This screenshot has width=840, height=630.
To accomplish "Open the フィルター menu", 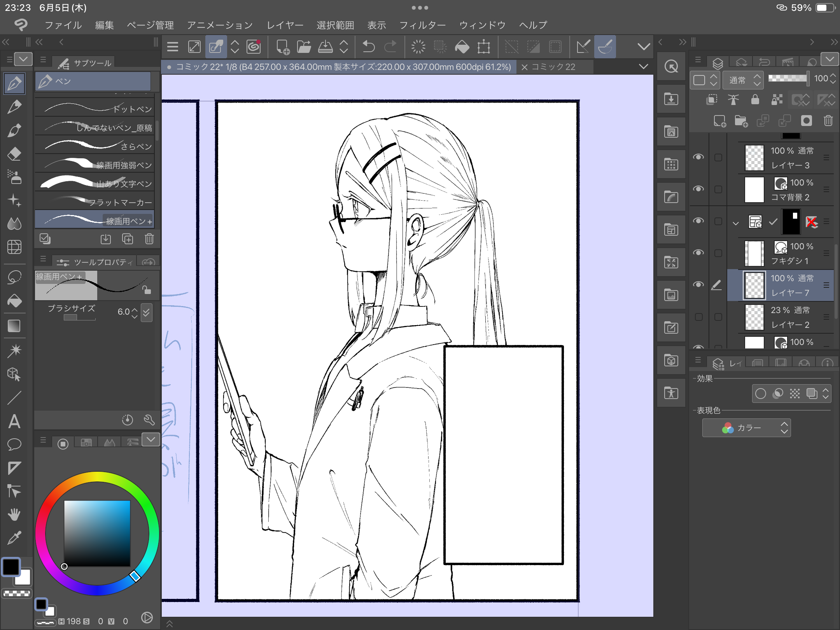I will pyautogui.click(x=422, y=25).
